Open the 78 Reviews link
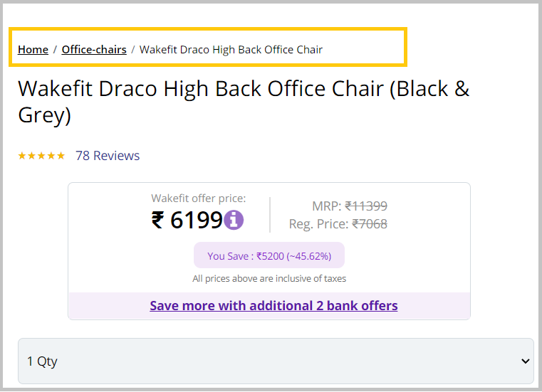The width and height of the screenshot is (542, 392). pos(108,156)
